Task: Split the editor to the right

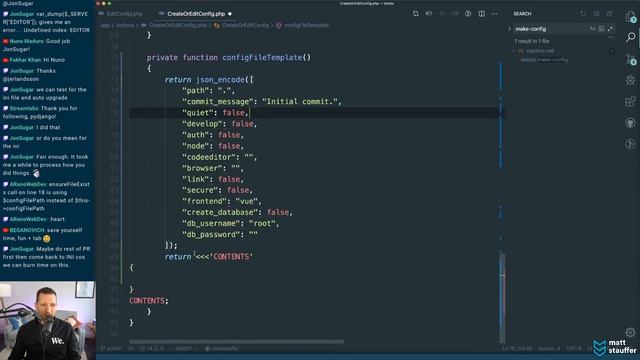Action: click(482, 14)
